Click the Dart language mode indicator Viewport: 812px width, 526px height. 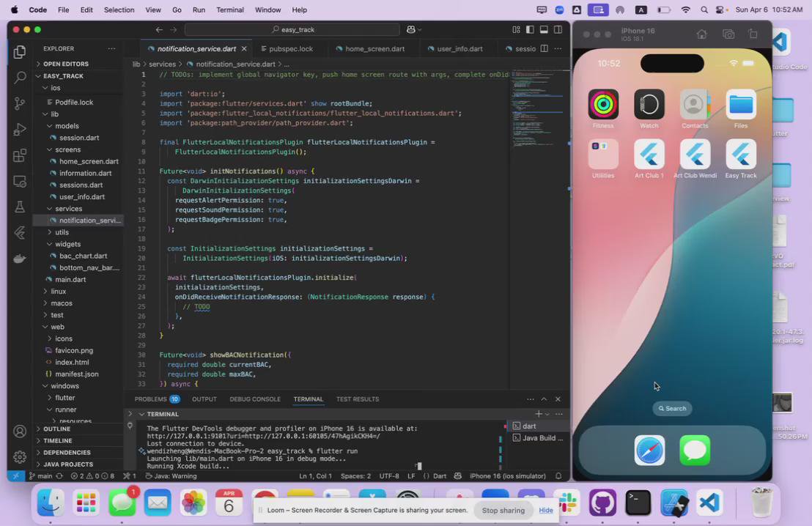440,475
